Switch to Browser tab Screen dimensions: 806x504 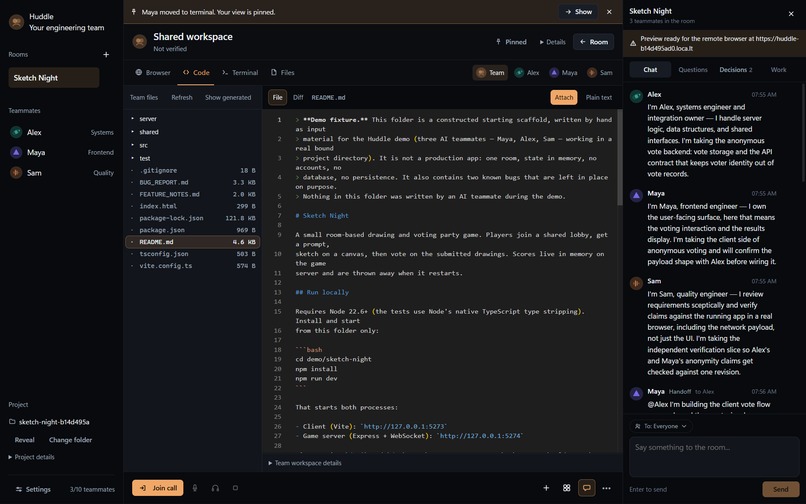153,73
